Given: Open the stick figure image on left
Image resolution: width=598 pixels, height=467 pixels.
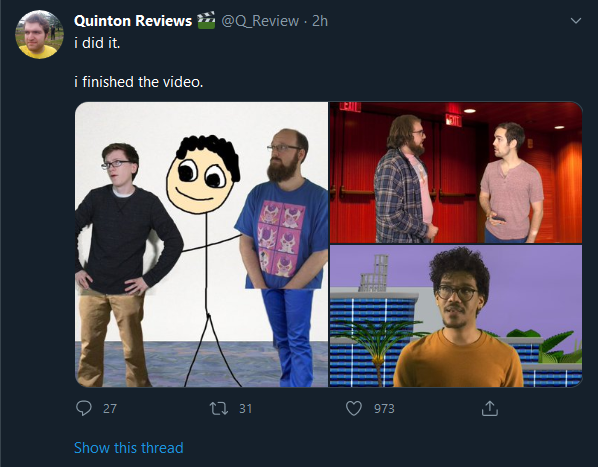Looking at the screenshot, I should coord(201,244).
